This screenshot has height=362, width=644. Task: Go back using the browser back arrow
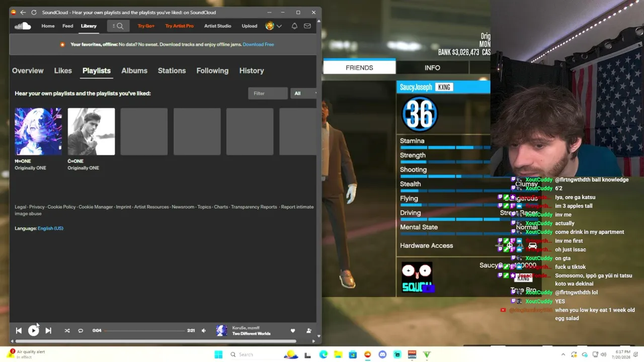[x=23, y=13]
